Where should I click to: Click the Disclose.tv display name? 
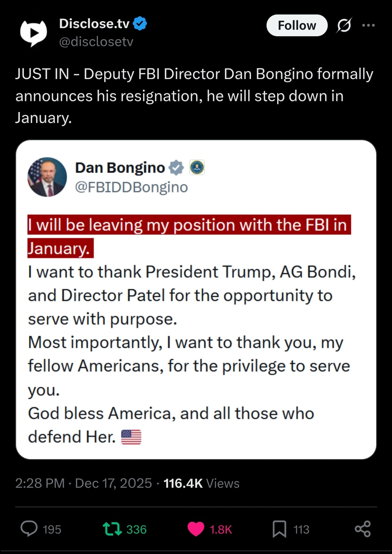click(94, 24)
